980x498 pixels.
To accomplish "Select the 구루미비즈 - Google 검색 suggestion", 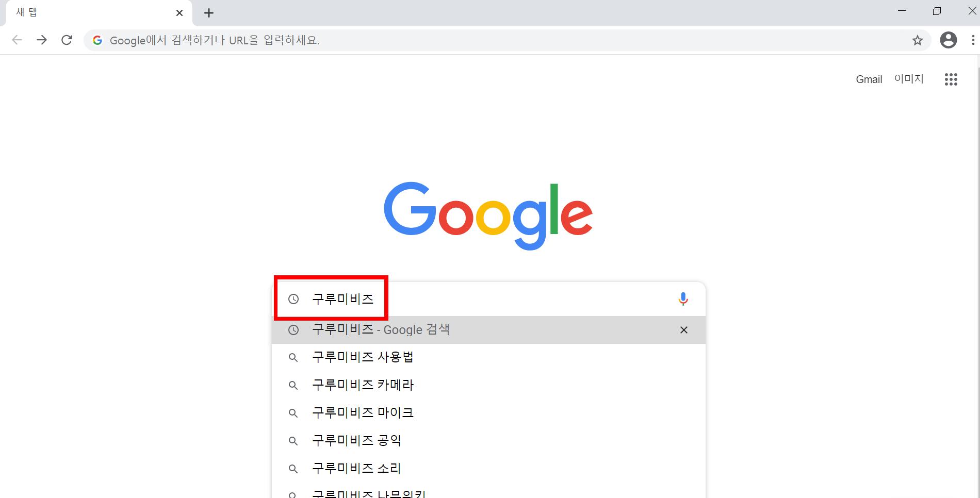I will pos(488,330).
